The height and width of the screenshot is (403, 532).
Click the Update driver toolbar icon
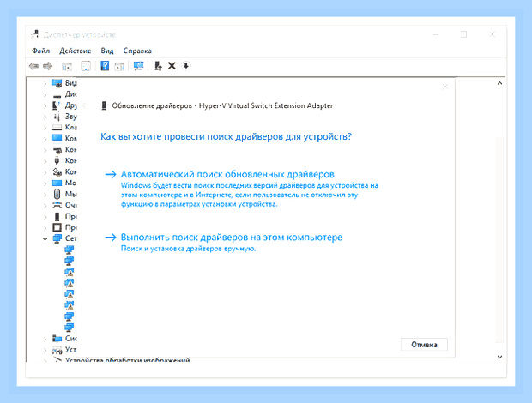click(158, 66)
